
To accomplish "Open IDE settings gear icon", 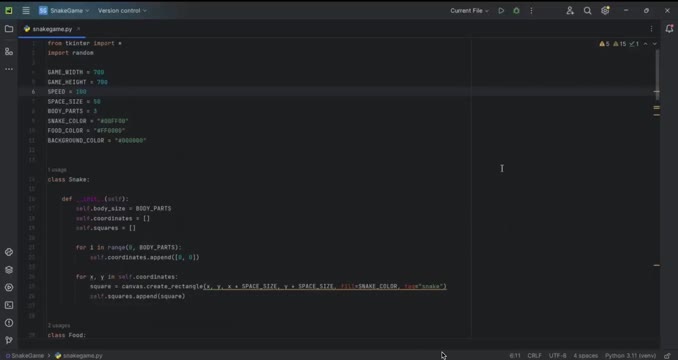I will point(605,11).
